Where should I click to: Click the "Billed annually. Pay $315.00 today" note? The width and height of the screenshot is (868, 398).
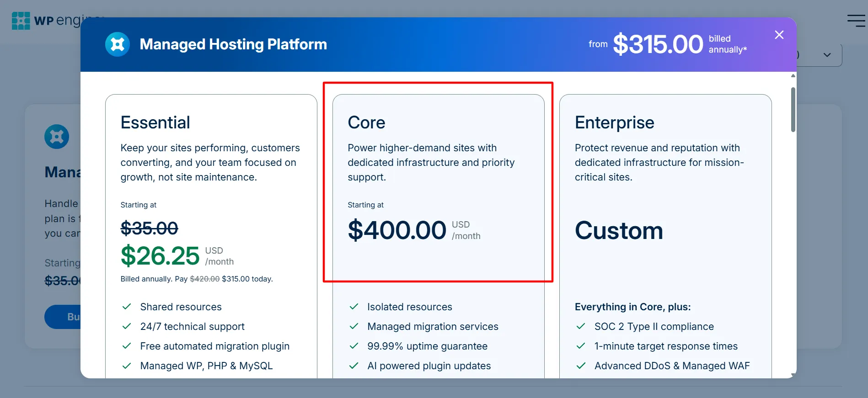tap(197, 279)
